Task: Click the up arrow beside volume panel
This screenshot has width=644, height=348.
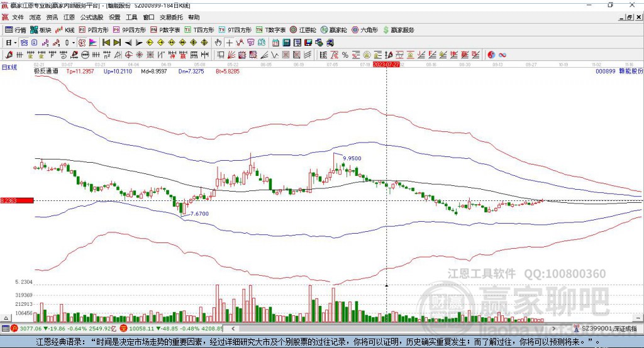Action: click(x=6, y=318)
